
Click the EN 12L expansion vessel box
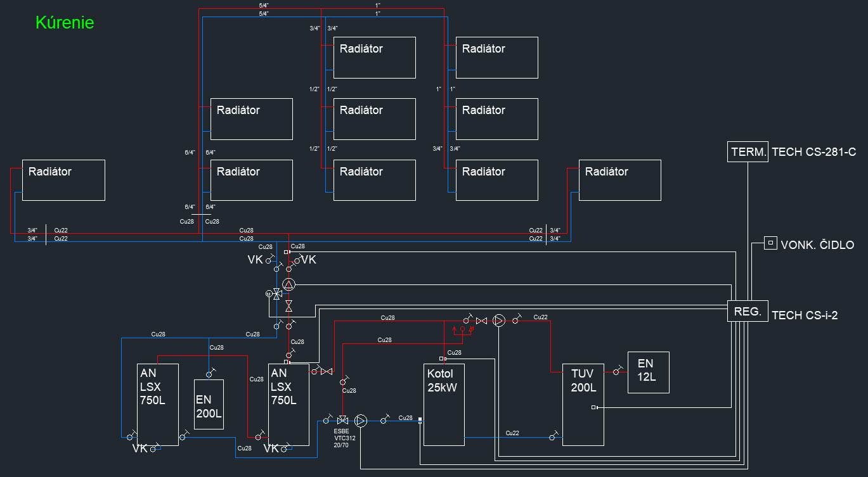coord(648,372)
